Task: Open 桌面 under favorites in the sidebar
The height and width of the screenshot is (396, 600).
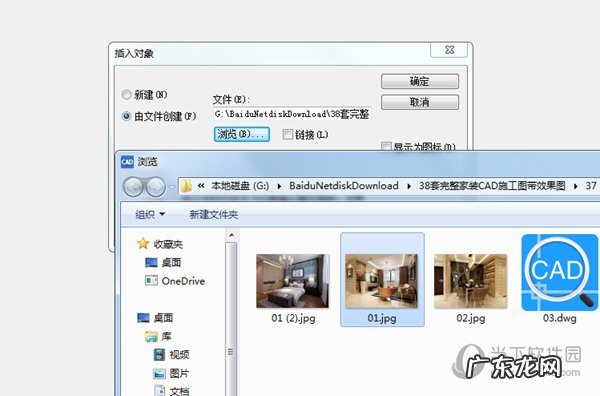Action: (163, 262)
